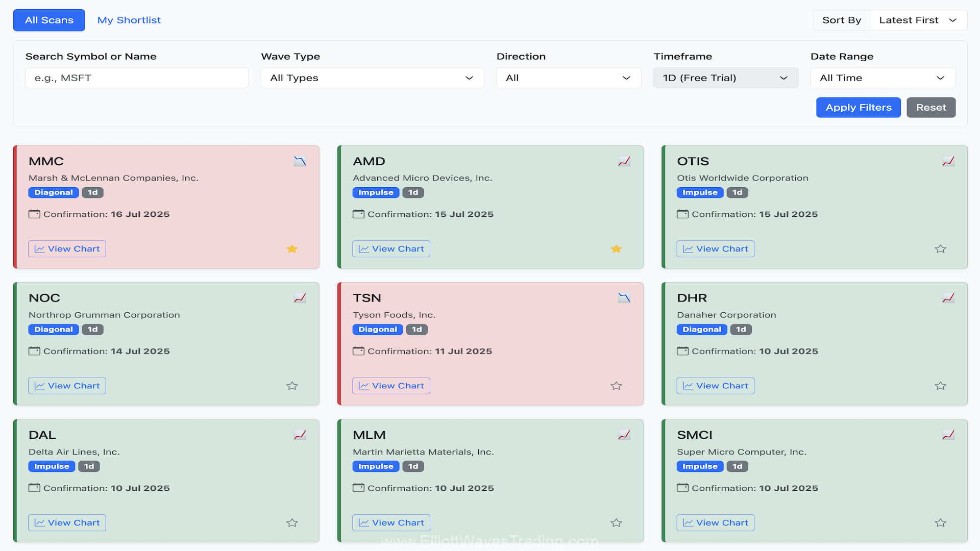Click 'Confirmation: 14 Jul 2025' on NOC
980x551 pixels.
click(106, 351)
